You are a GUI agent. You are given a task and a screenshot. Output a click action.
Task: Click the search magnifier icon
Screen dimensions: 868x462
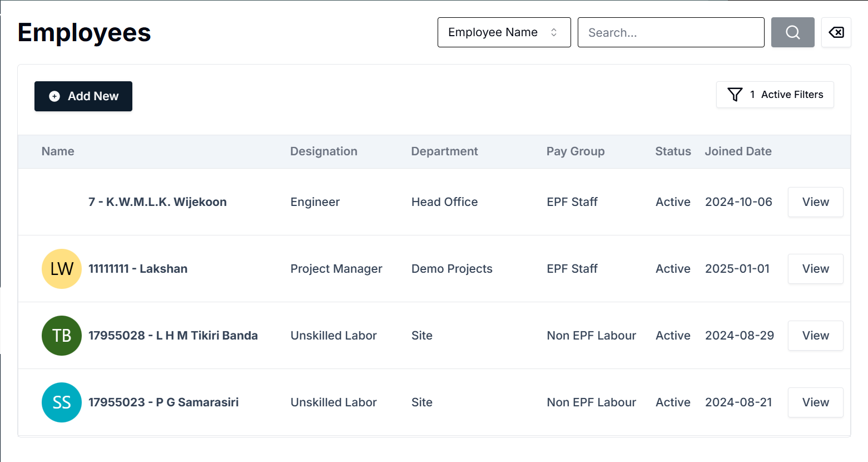[x=792, y=32]
